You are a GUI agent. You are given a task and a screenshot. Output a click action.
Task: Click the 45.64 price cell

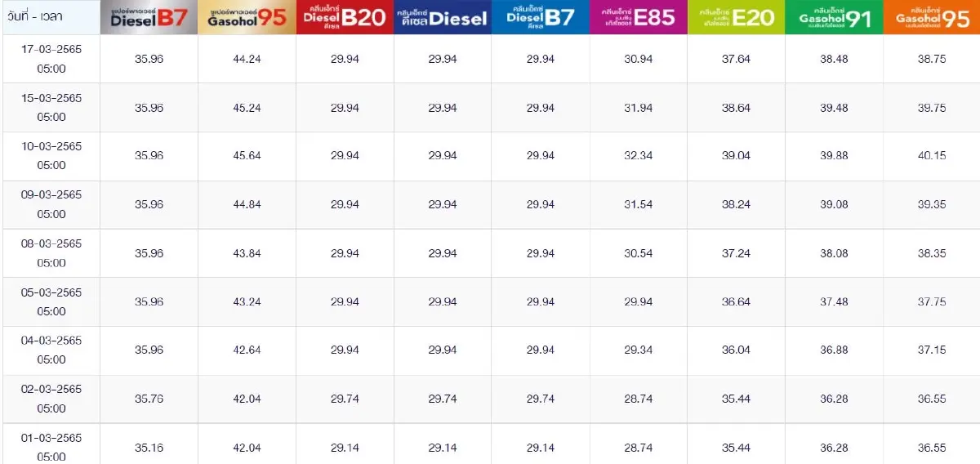(x=247, y=156)
